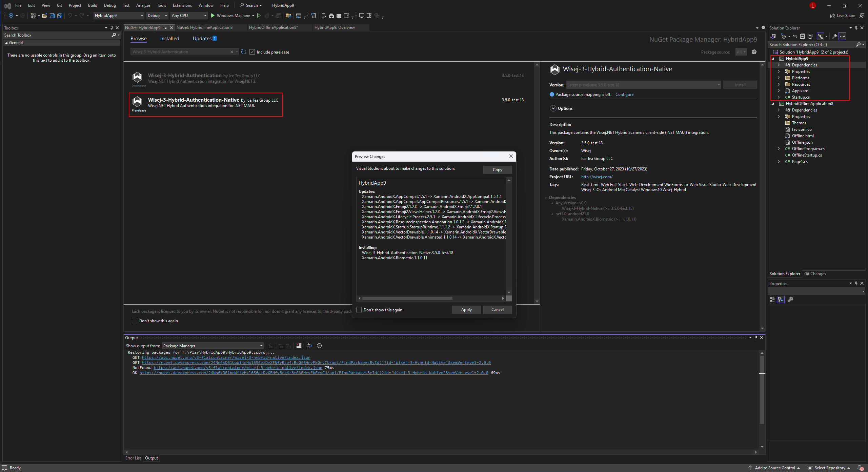Viewport: 868px width, 472px height.
Task: Open the Any CPU platform dropdown
Action: click(x=189, y=16)
